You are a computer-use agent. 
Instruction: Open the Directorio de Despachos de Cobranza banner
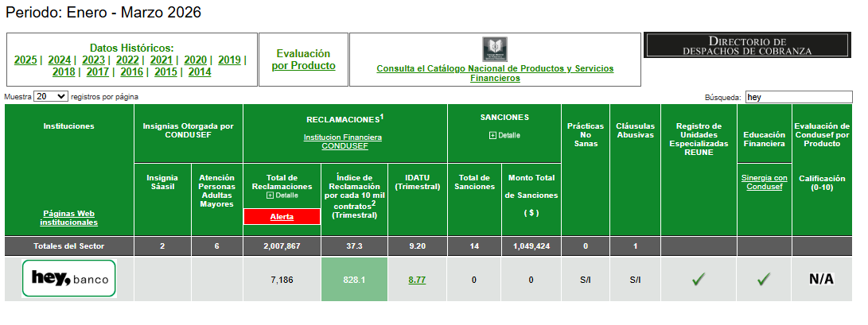(747, 45)
